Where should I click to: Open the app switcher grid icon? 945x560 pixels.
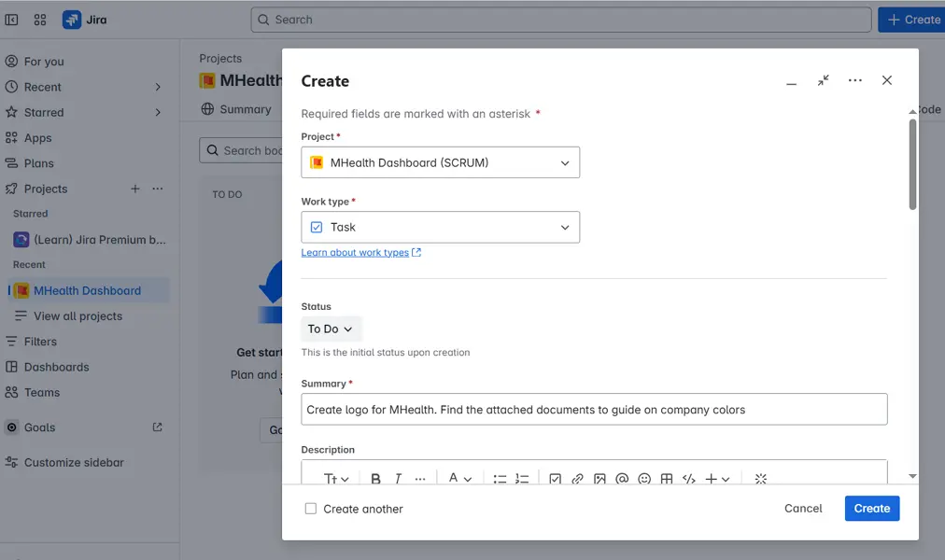point(40,20)
